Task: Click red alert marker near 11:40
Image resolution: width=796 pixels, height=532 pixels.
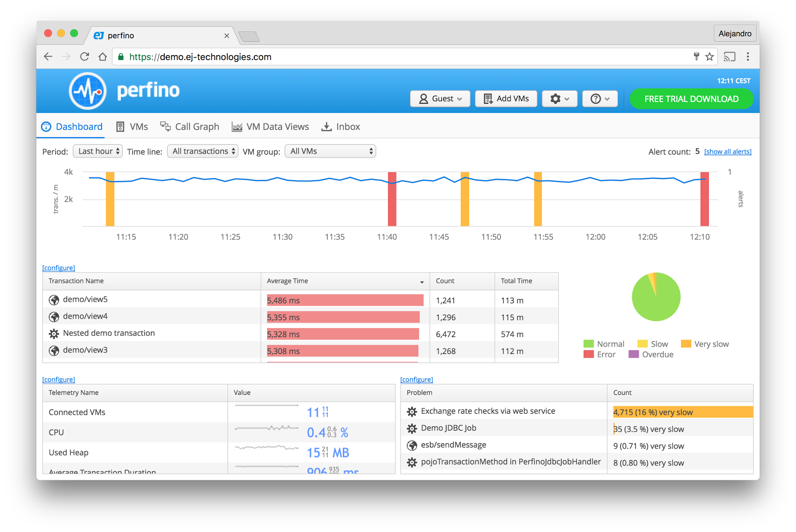Action: coord(392,199)
